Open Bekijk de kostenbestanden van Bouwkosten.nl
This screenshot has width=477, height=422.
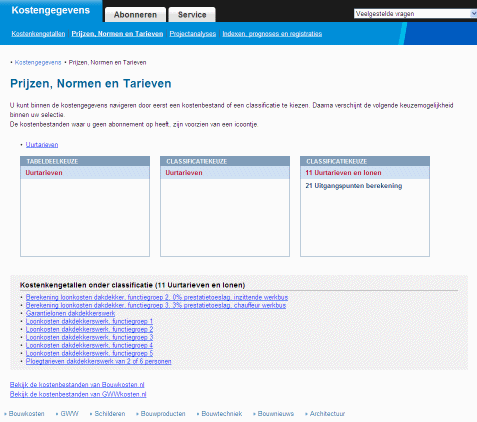click(77, 385)
